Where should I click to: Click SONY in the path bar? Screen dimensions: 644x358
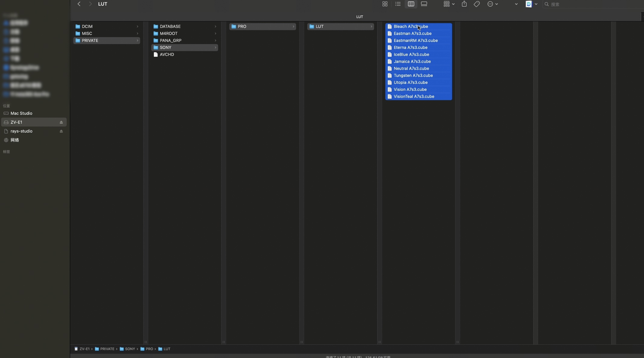tap(127, 349)
